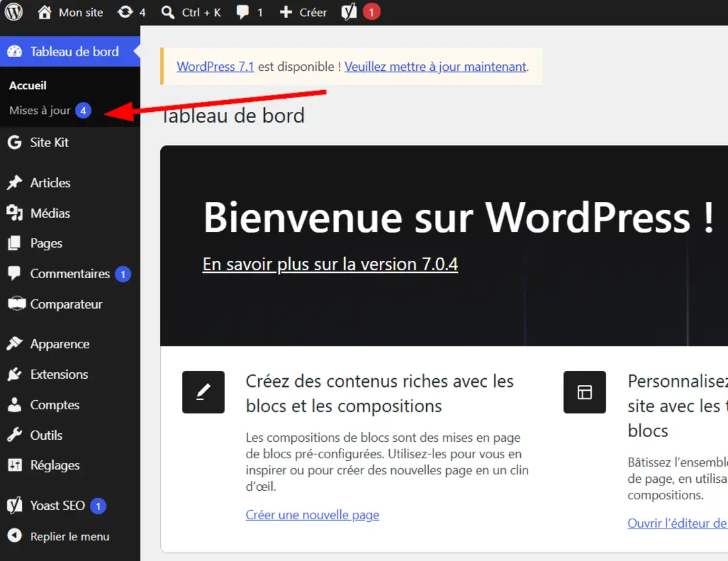This screenshot has height=561, width=728.
Task: Click Mon site text in admin bar
Action: [81, 13]
